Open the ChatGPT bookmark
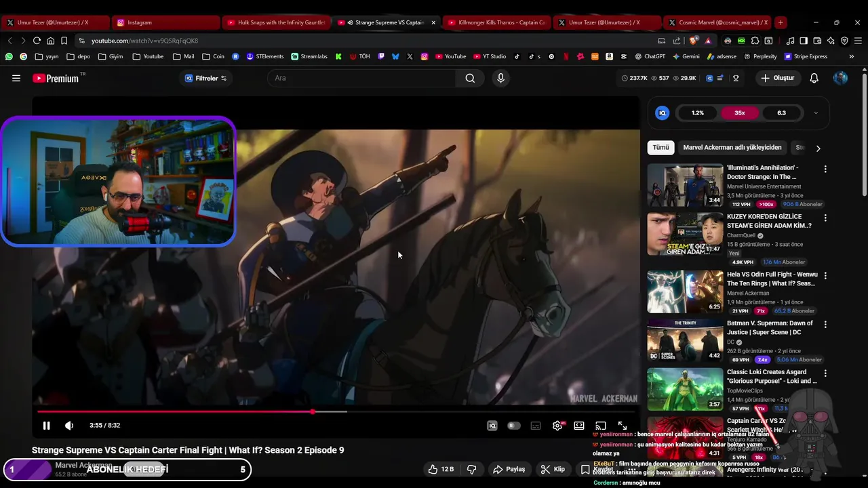This screenshot has width=868, height=488. pyautogui.click(x=650, y=56)
